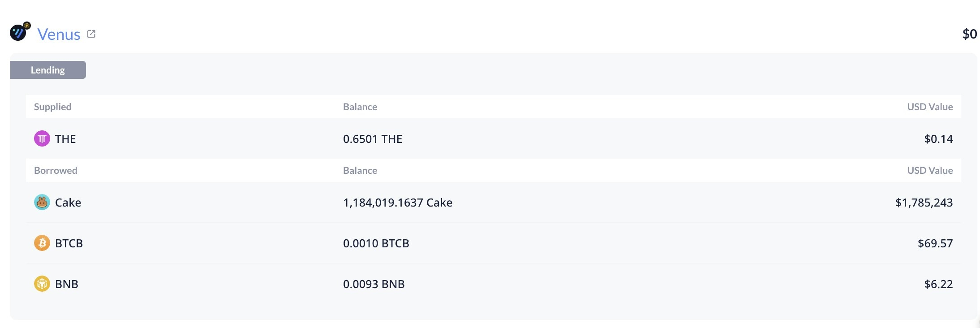The height and width of the screenshot is (328, 980).
Task: Click the BNB token name
Action: tap(67, 284)
